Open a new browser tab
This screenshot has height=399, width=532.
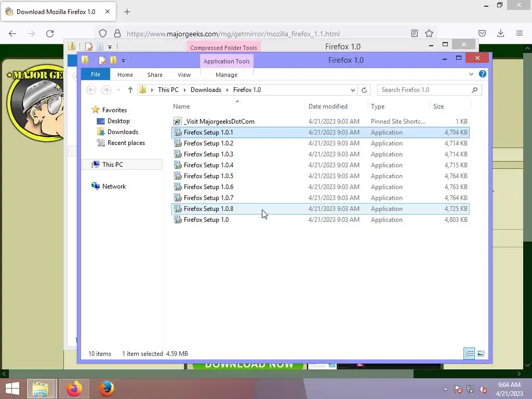pyautogui.click(x=127, y=12)
